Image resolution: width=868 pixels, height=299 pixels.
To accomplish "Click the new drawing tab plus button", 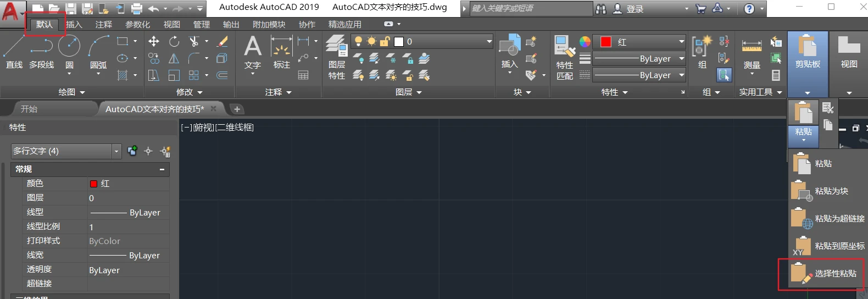I will [x=237, y=109].
